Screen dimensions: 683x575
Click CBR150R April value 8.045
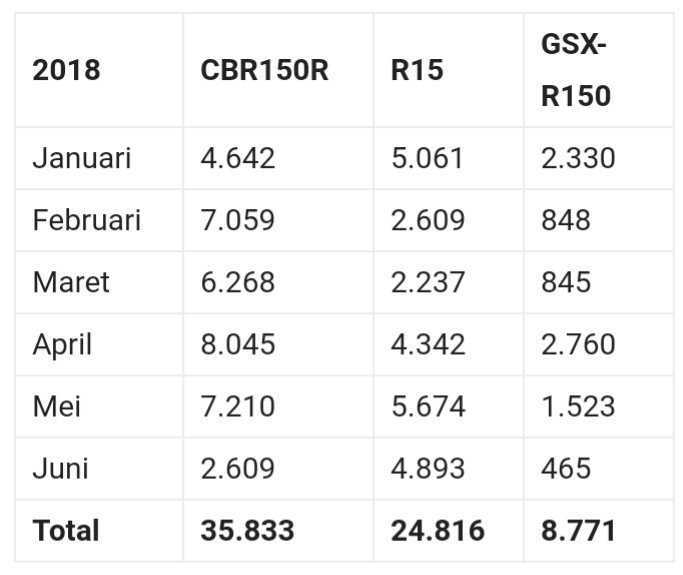(238, 344)
